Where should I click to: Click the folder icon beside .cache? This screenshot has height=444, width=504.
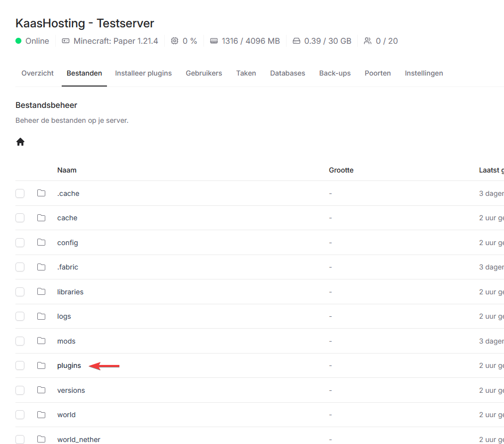41,193
